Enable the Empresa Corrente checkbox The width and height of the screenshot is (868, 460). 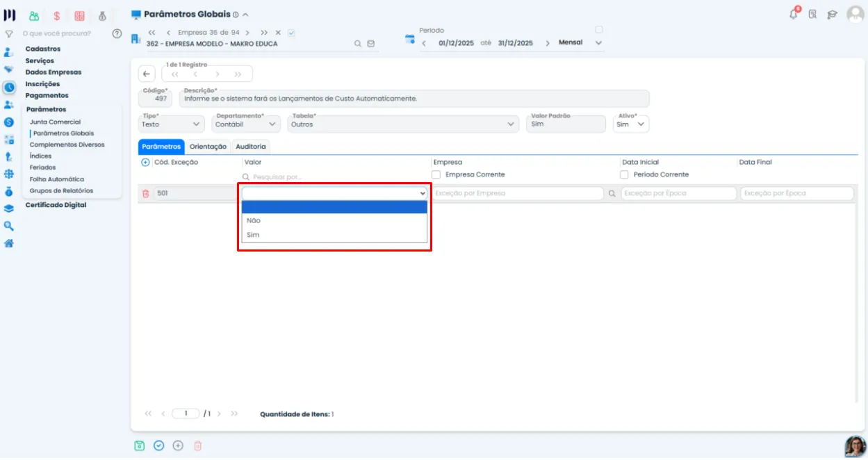click(x=436, y=174)
